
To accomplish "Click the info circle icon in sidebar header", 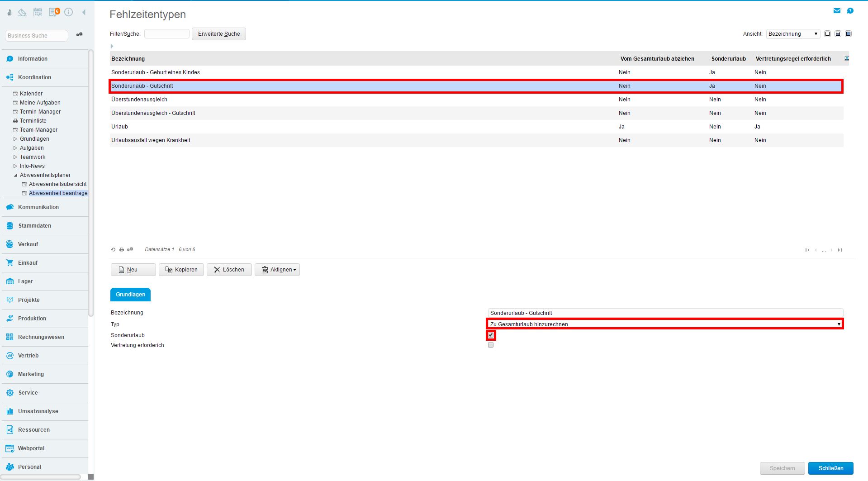I will [x=69, y=12].
